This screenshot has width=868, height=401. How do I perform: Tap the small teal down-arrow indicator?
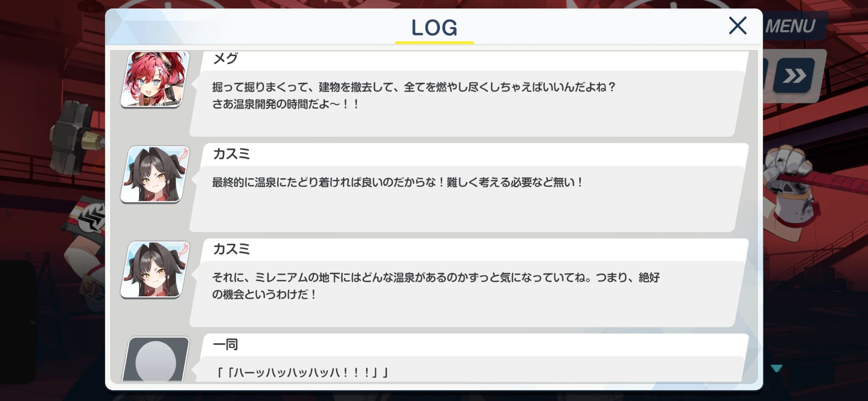click(776, 368)
